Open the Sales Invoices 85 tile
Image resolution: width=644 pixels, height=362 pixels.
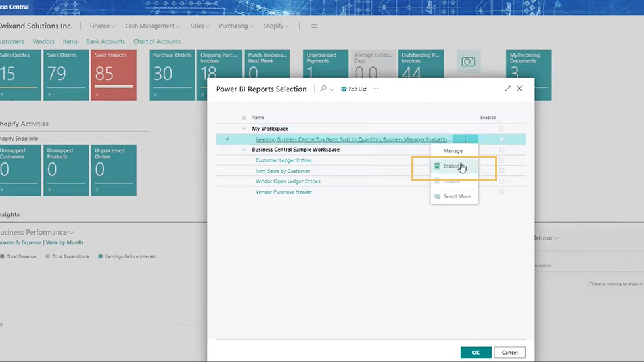tap(114, 75)
